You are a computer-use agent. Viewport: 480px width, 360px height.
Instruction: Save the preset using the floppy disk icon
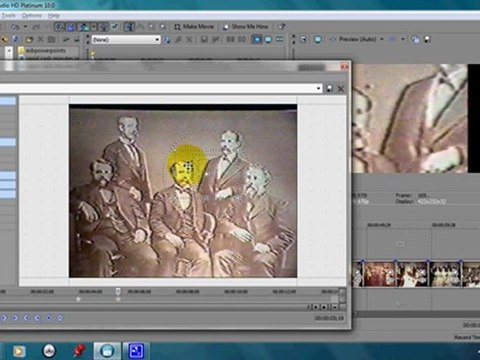pos(329,89)
